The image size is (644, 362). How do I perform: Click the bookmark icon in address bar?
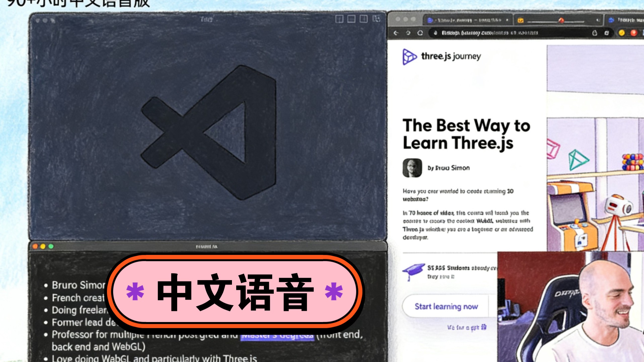[607, 33]
